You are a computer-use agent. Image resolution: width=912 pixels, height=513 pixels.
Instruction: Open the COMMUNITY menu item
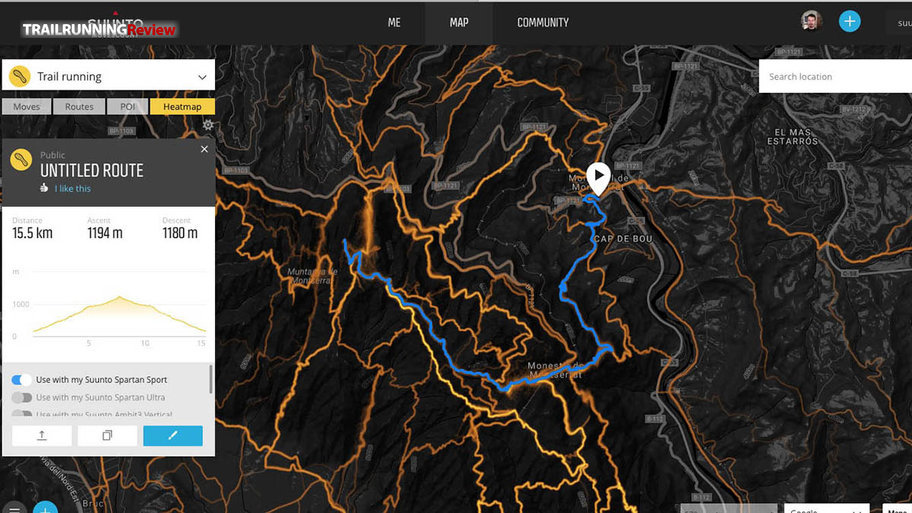tap(543, 23)
